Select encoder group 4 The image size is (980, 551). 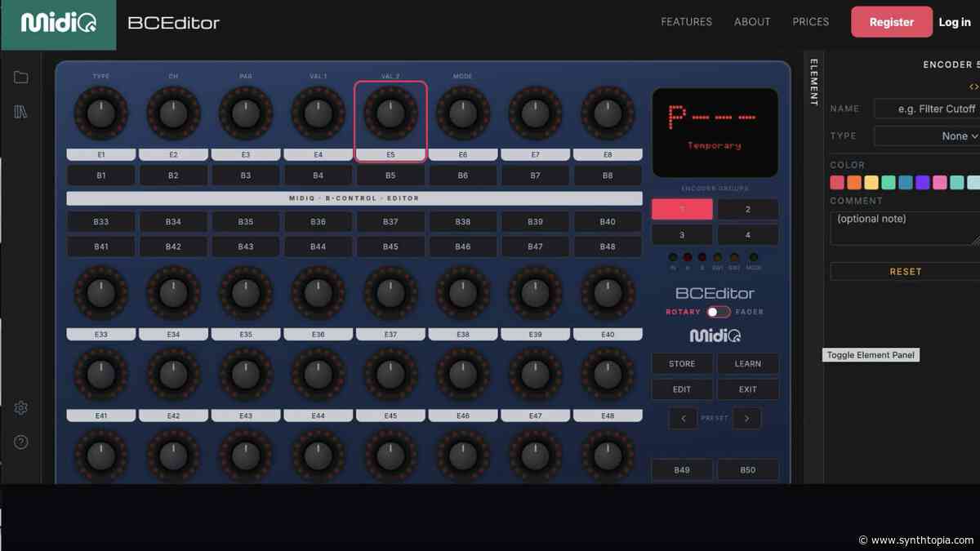click(x=747, y=234)
